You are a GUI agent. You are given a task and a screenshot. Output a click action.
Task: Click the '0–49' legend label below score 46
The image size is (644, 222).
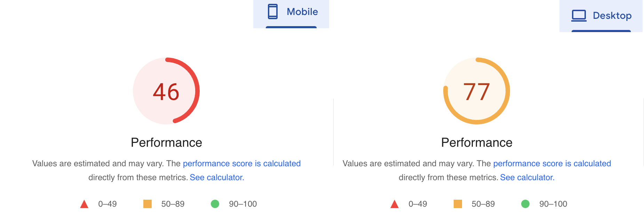click(x=107, y=204)
